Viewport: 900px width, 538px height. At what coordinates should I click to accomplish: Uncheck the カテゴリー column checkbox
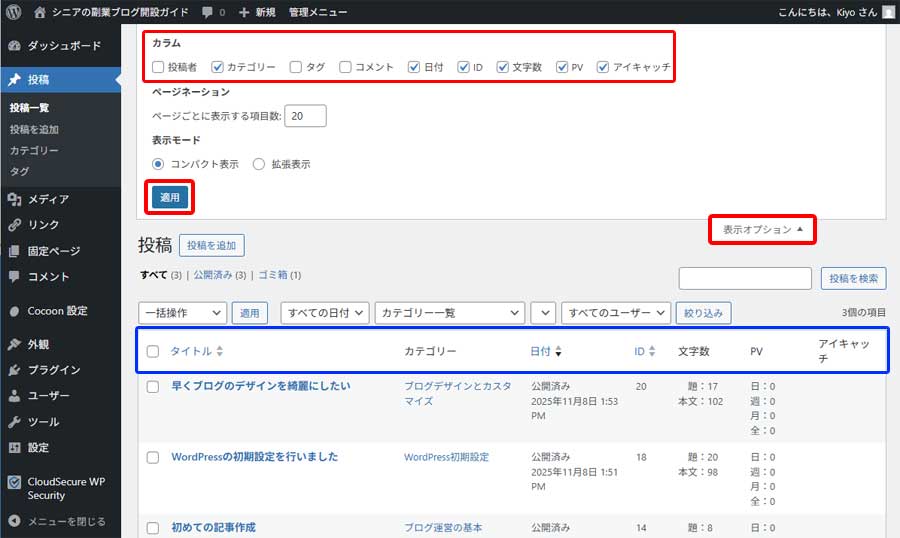(217, 67)
